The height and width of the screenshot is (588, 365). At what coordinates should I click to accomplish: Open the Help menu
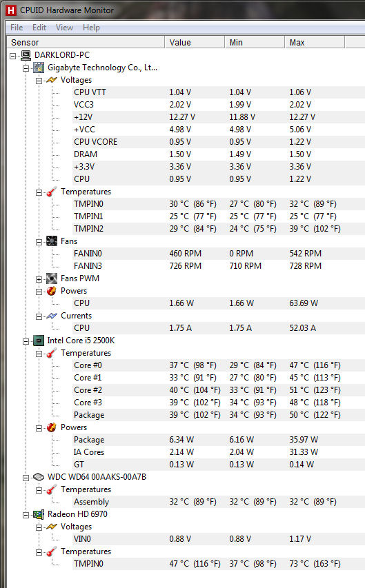(x=91, y=28)
